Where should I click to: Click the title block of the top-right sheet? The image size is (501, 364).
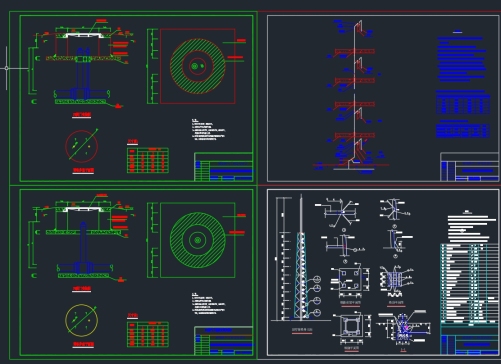click(x=470, y=167)
